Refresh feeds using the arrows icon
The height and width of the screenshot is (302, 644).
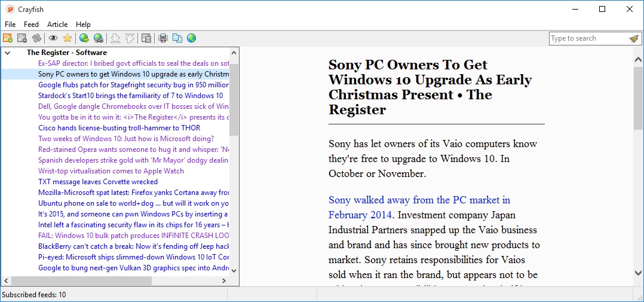(36, 38)
